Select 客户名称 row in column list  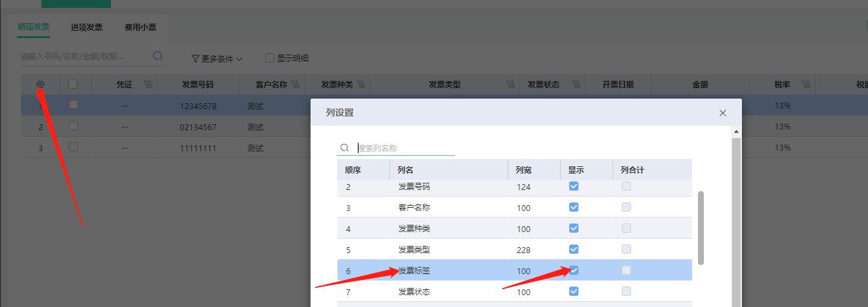515,207
